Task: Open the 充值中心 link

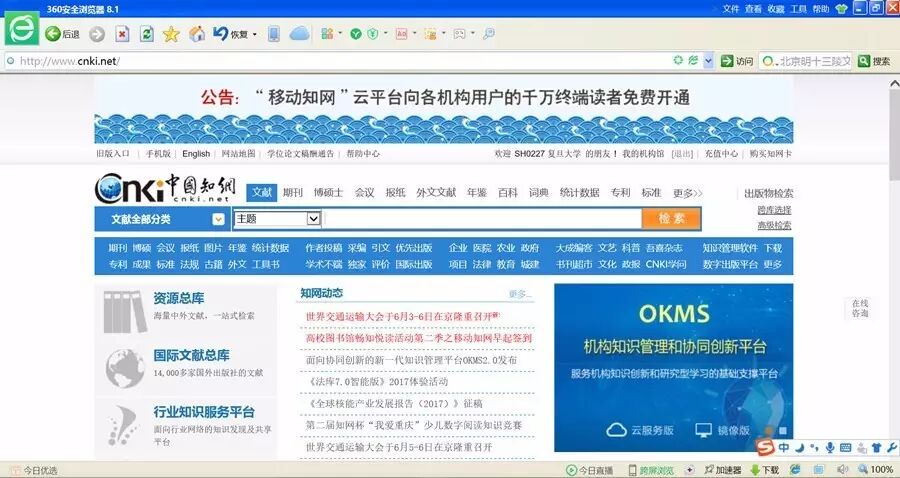Action: pos(721,154)
